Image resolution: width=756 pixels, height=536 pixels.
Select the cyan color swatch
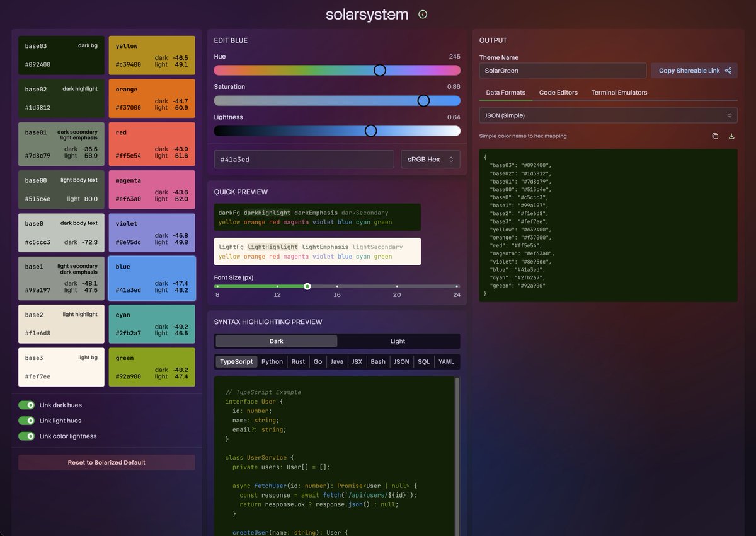coord(152,324)
